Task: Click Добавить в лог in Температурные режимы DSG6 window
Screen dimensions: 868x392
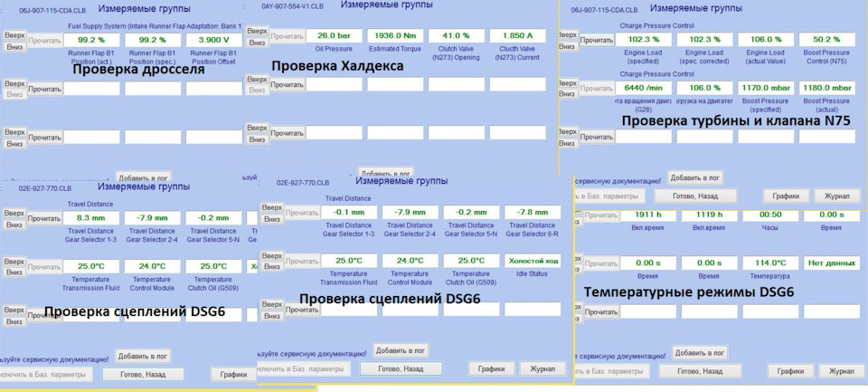Action: (x=700, y=353)
